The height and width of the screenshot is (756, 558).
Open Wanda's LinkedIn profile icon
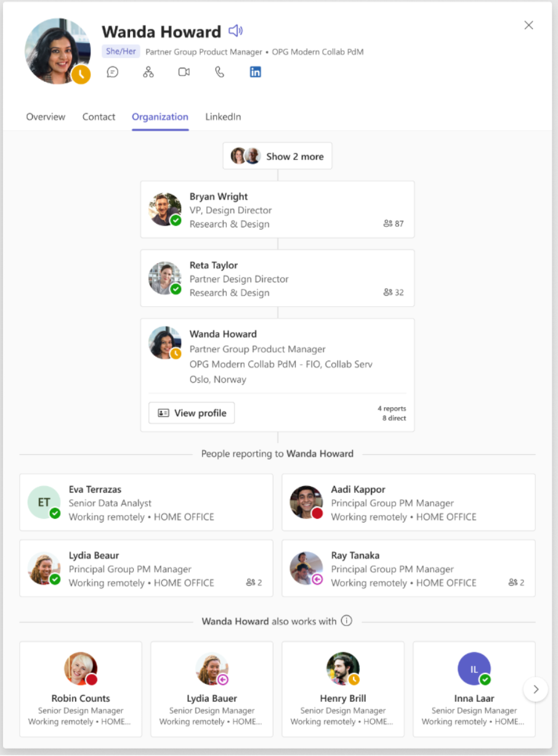255,72
